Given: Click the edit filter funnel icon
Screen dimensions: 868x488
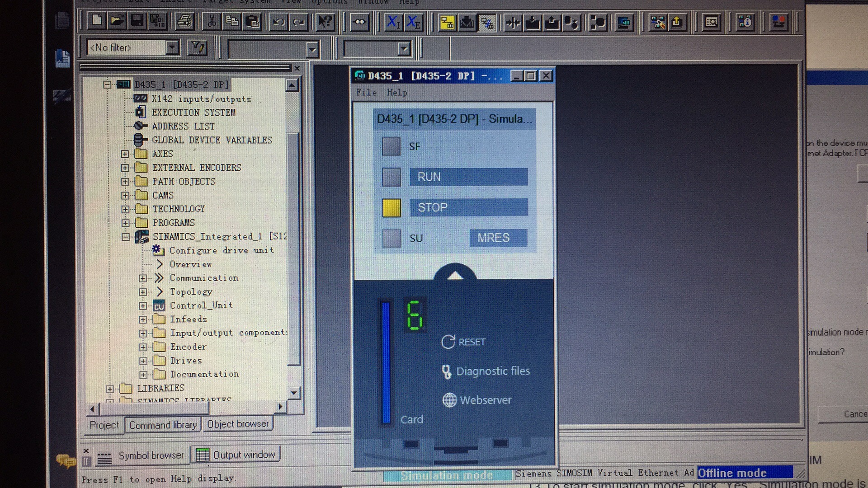Looking at the screenshot, I should click(x=197, y=47).
